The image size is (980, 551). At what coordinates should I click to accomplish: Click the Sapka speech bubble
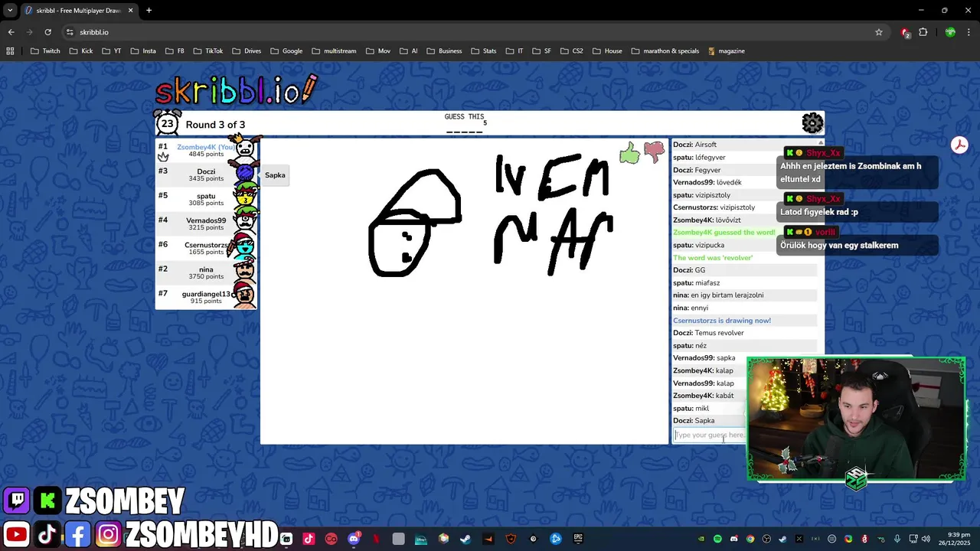(275, 175)
